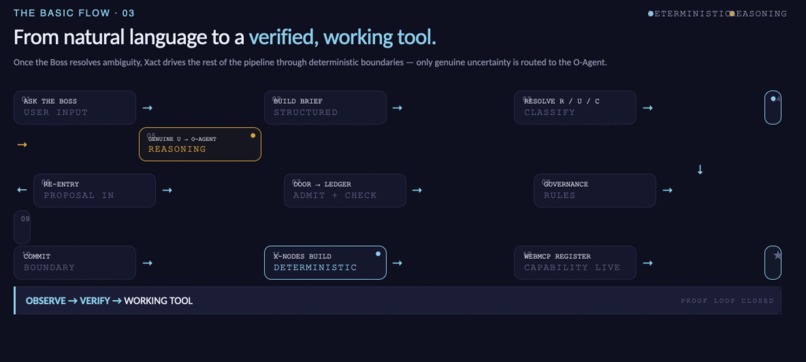This screenshot has width=806, height=362.
Task: Click the arrow after Commit card
Action: pyautogui.click(x=148, y=263)
